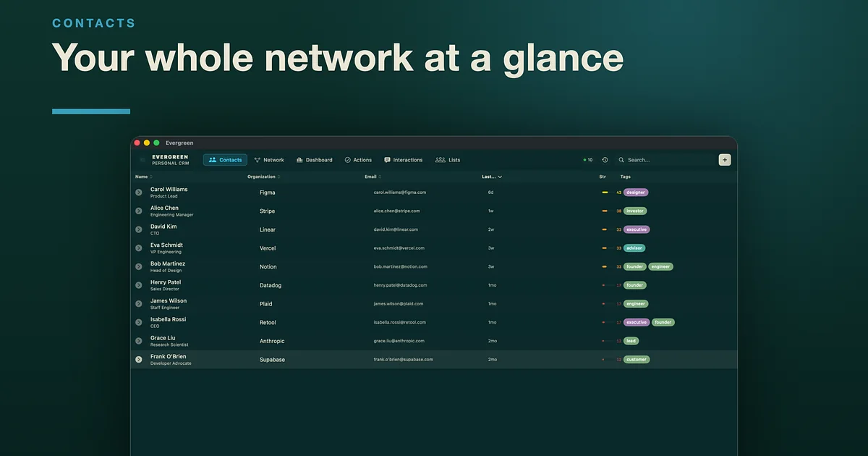Click the search magnifier icon
The width and height of the screenshot is (868, 456).
click(x=621, y=160)
